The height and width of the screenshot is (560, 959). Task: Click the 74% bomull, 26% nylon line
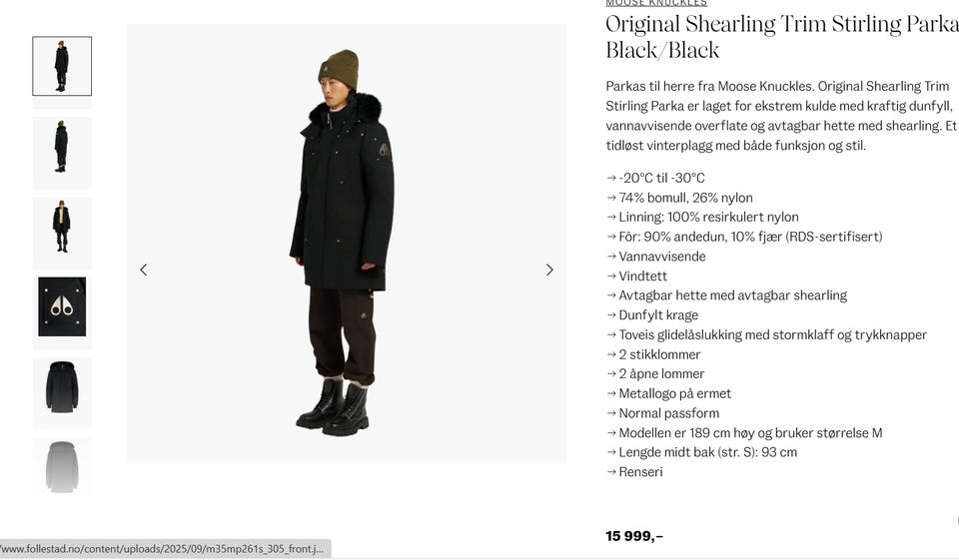[679, 198]
